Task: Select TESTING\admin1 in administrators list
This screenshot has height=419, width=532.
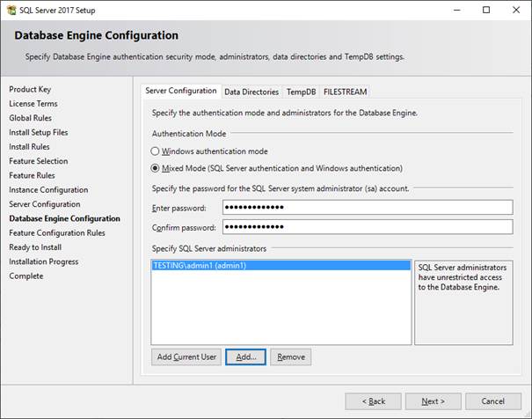Action: (281, 266)
